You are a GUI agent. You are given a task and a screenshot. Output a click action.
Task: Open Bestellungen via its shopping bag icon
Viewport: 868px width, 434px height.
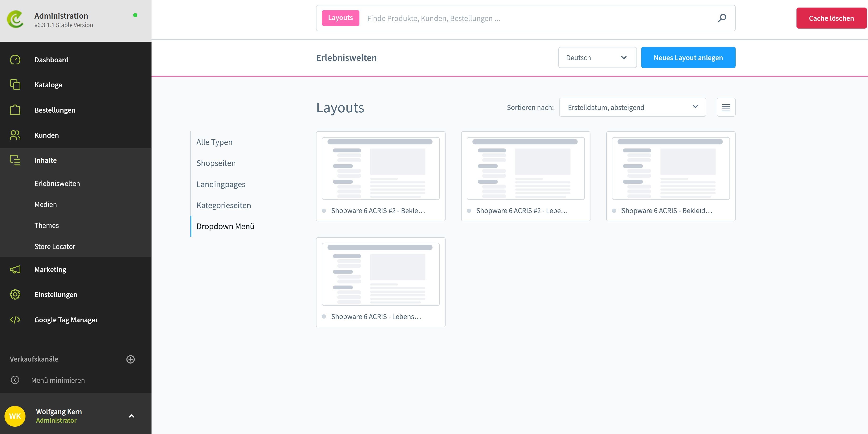point(15,110)
